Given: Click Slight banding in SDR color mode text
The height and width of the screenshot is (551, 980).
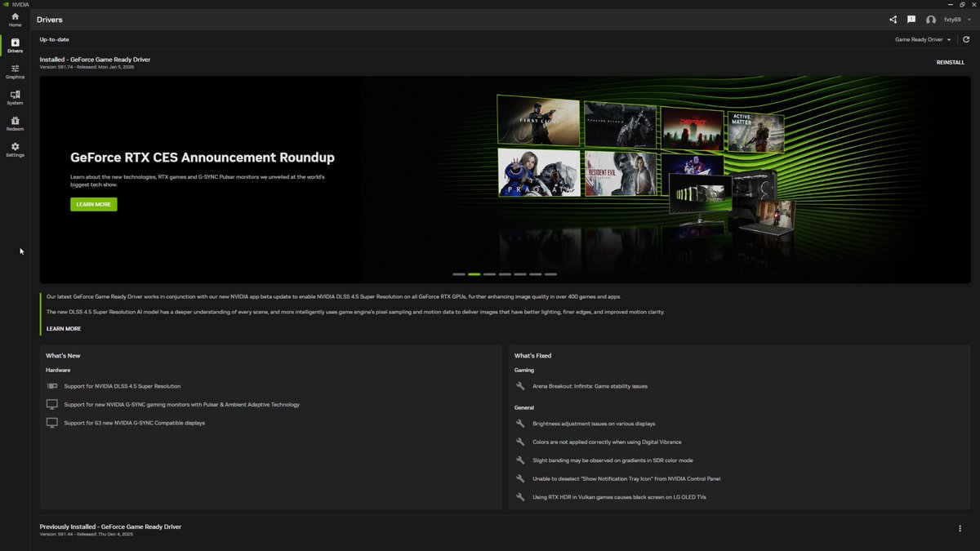Looking at the screenshot, I should point(612,460).
